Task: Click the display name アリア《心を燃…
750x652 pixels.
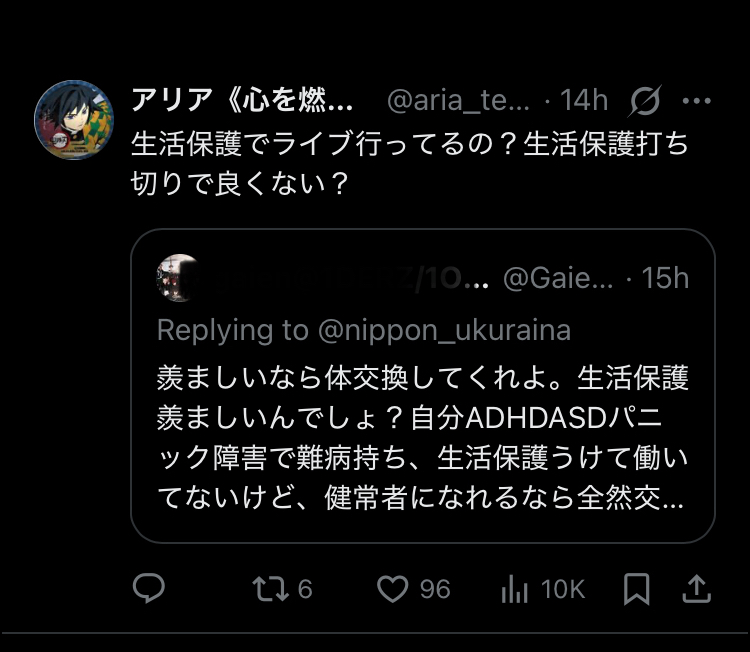Action: [242, 100]
